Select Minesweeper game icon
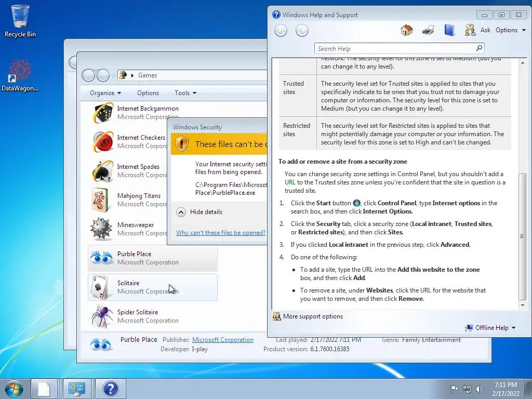Image resolution: width=532 pixels, height=399 pixels. (x=101, y=229)
